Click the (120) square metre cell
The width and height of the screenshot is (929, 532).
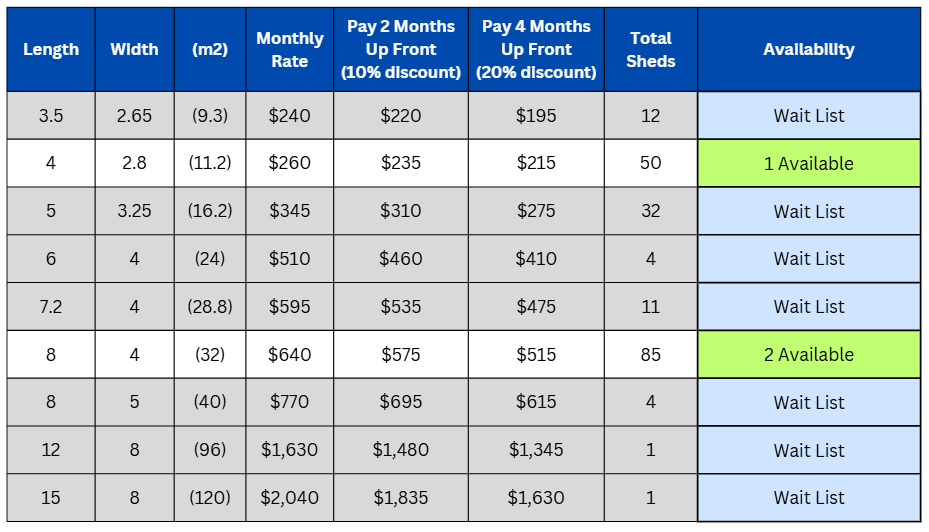210,498
